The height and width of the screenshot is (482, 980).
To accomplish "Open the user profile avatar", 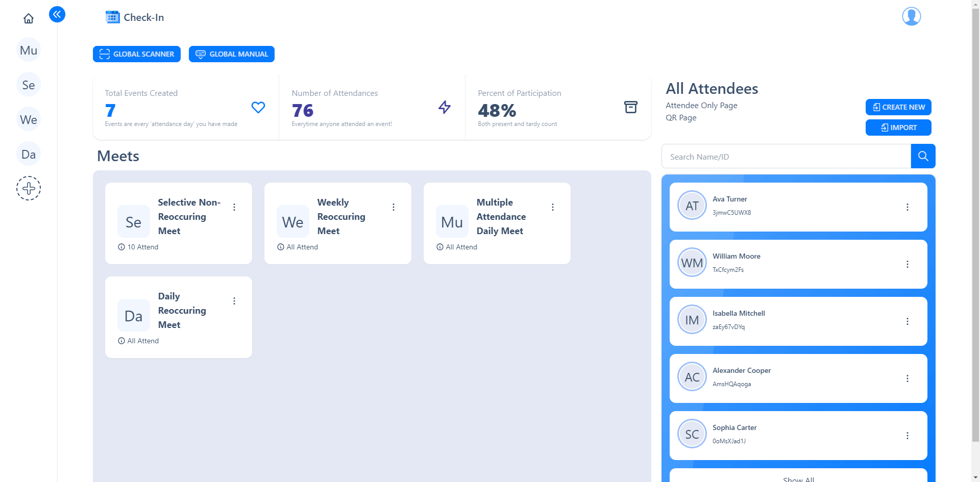I will tap(911, 16).
